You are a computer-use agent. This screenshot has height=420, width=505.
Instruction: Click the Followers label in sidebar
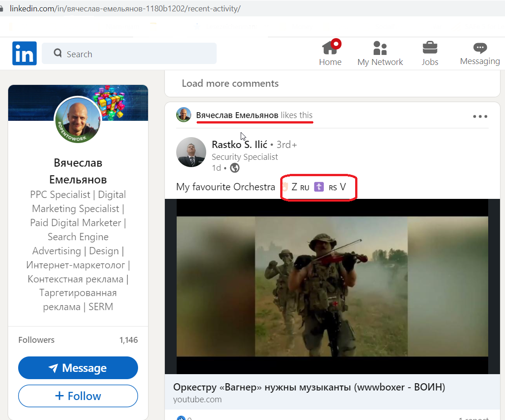tap(36, 340)
